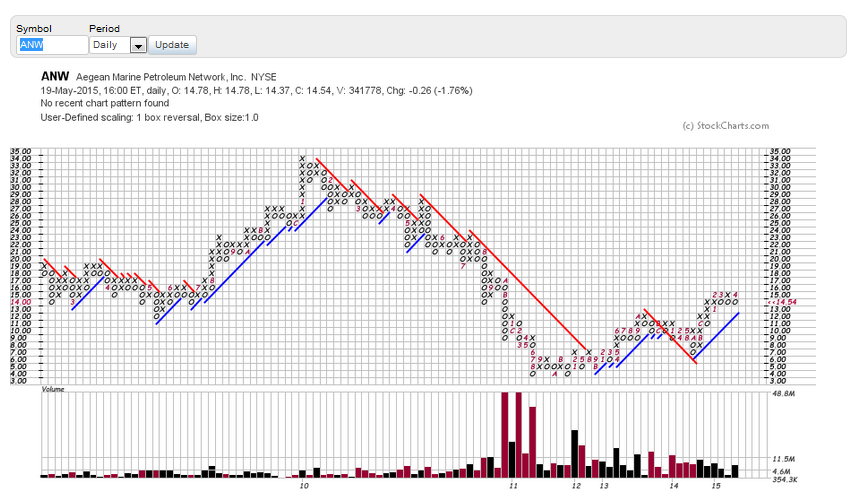Click the User-Defined scaling text line

point(149,117)
